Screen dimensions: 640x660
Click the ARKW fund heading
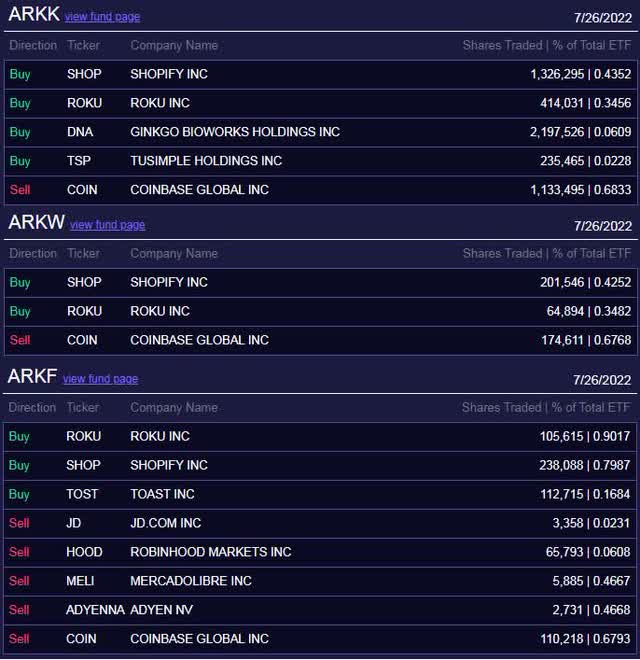coord(36,222)
